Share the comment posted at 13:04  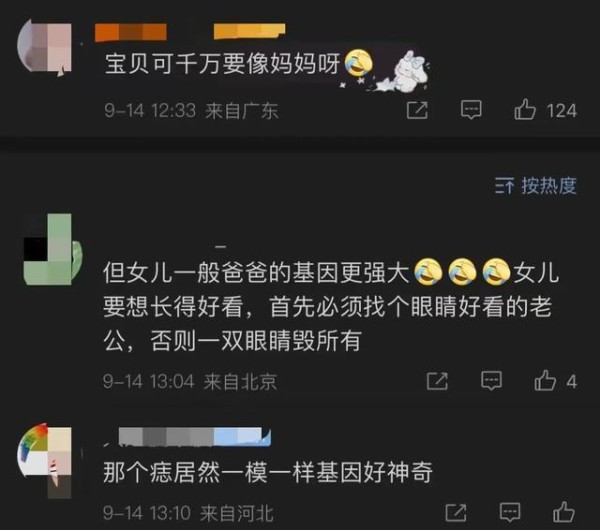437,381
